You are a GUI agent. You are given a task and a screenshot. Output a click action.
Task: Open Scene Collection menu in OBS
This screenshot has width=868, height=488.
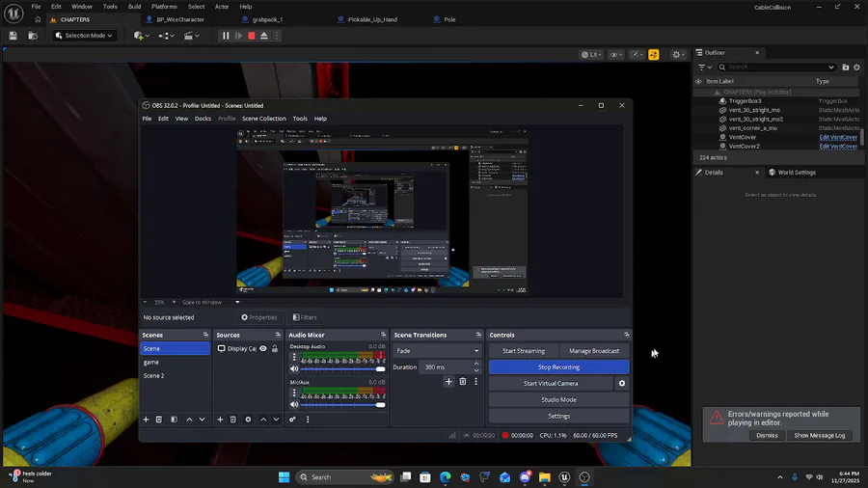(264, 119)
